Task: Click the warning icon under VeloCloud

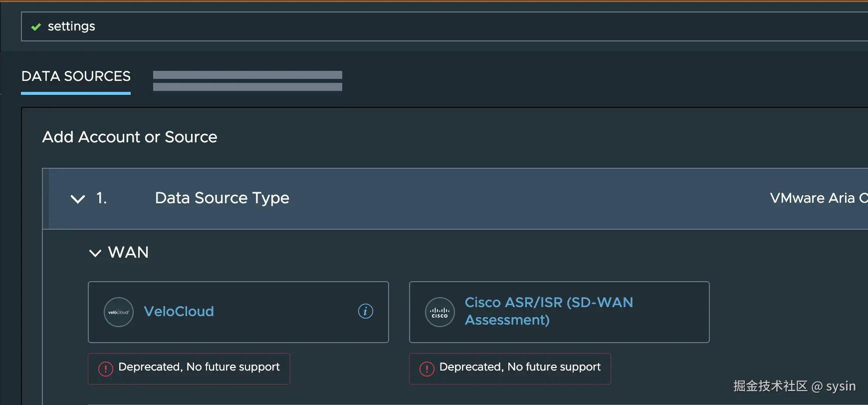Action: click(x=106, y=369)
